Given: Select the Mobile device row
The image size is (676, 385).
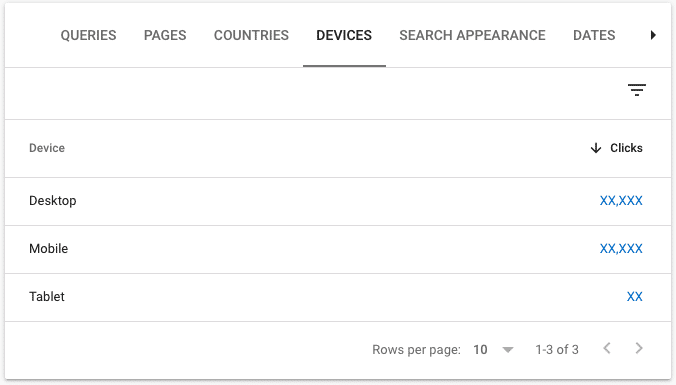Looking at the screenshot, I should (338, 249).
